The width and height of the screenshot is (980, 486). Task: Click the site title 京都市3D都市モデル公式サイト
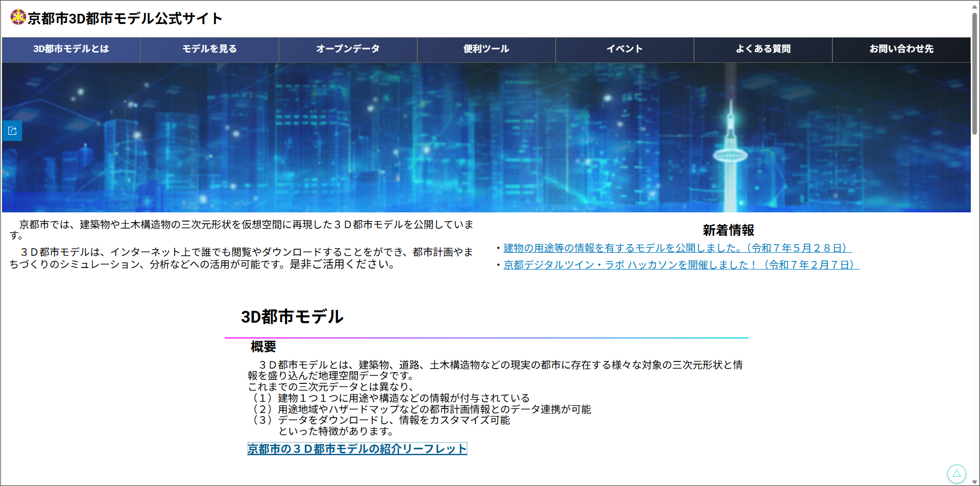(x=125, y=18)
